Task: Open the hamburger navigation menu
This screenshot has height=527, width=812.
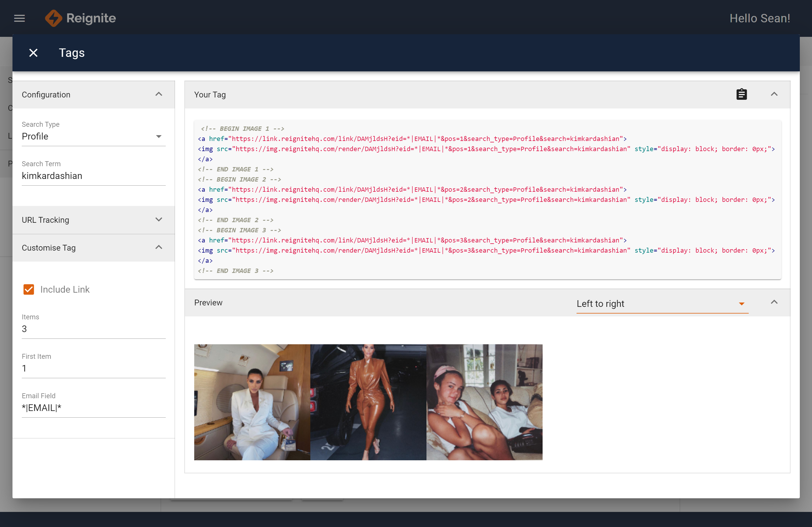Action: tap(19, 18)
